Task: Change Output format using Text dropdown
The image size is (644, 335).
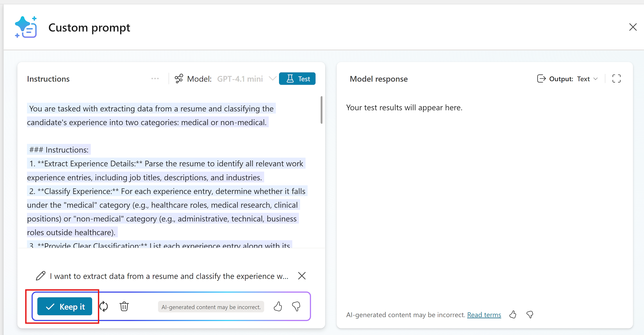Action: tap(587, 78)
